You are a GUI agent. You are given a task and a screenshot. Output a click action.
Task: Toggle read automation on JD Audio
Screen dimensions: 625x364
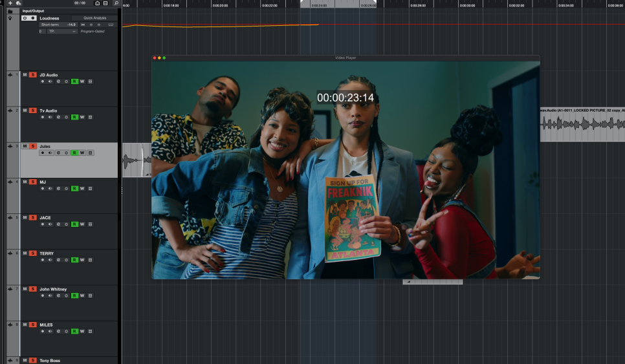click(x=74, y=81)
